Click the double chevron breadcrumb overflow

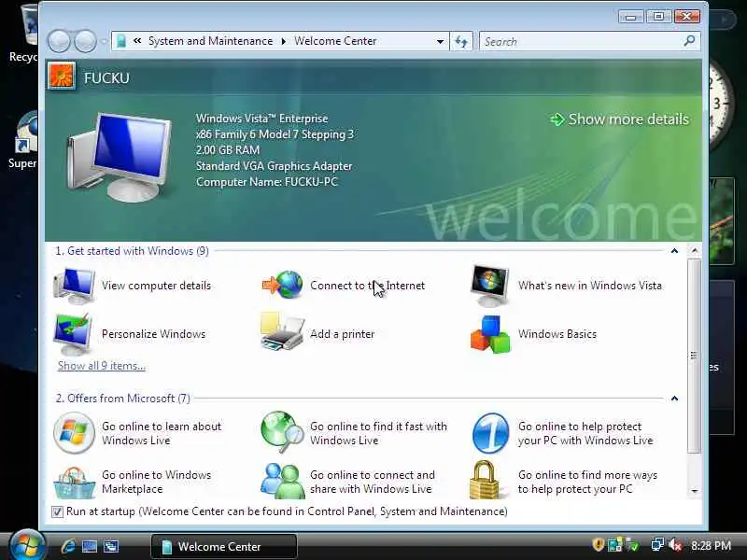137,41
